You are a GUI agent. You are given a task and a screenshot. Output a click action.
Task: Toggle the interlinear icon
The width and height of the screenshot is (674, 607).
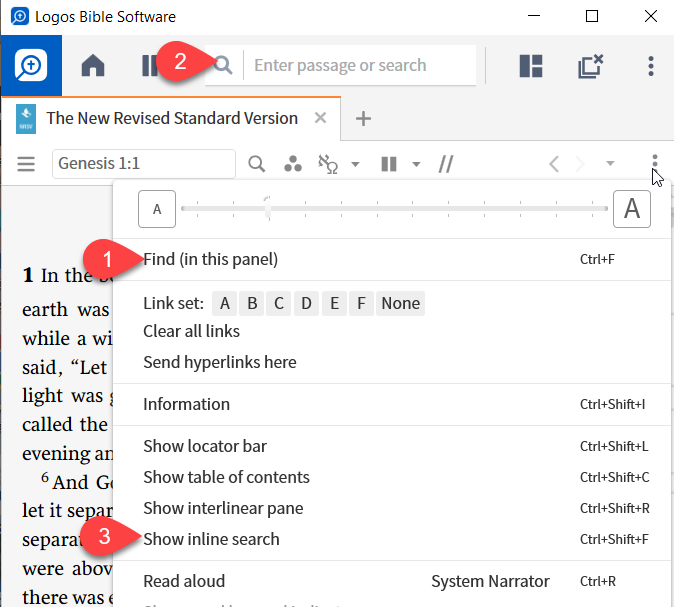point(328,164)
